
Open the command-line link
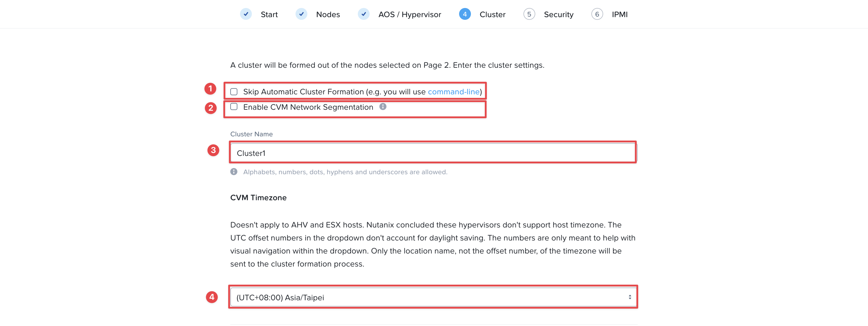click(x=453, y=92)
